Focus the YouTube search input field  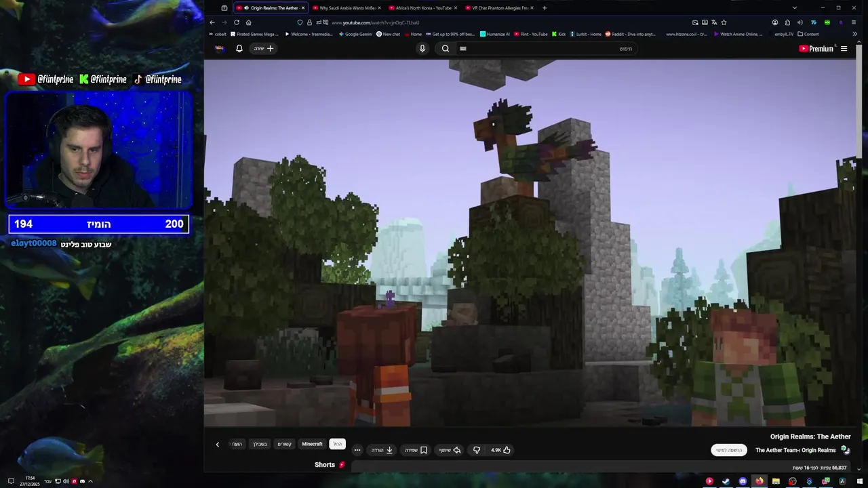point(546,49)
